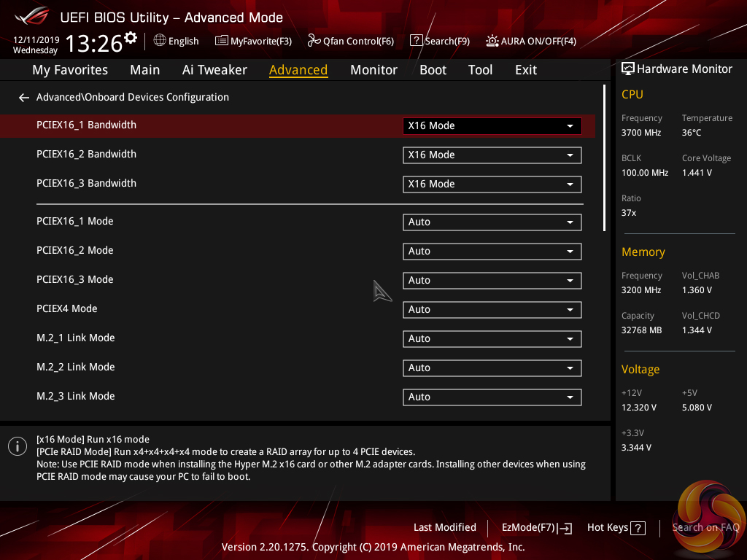The width and height of the screenshot is (747, 560).
Task: Click the 12/11/2019 date text
Action: (36, 40)
